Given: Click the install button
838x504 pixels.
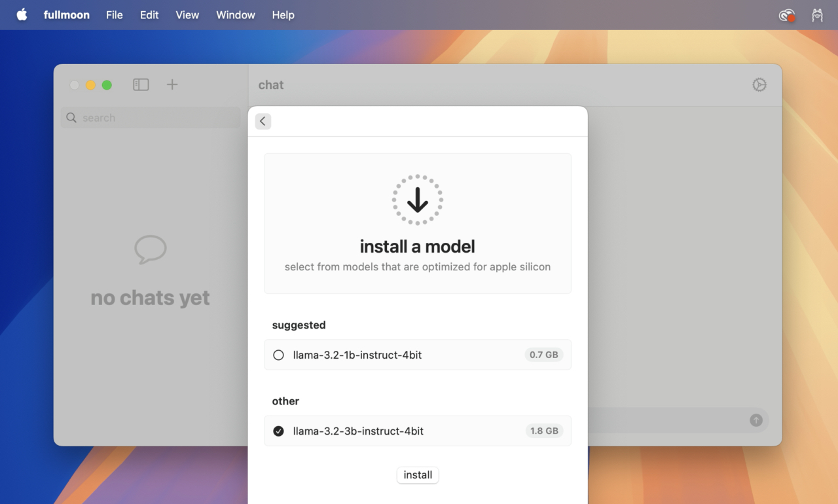Looking at the screenshot, I should [x=418, y=475].
